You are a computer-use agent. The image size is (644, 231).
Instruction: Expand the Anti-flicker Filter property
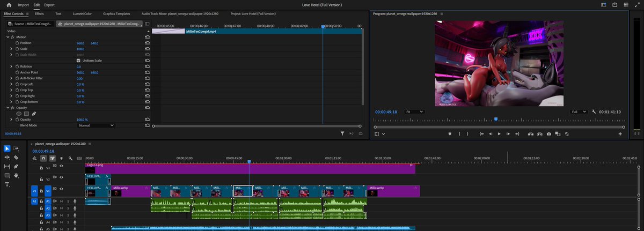pos(11,78)
